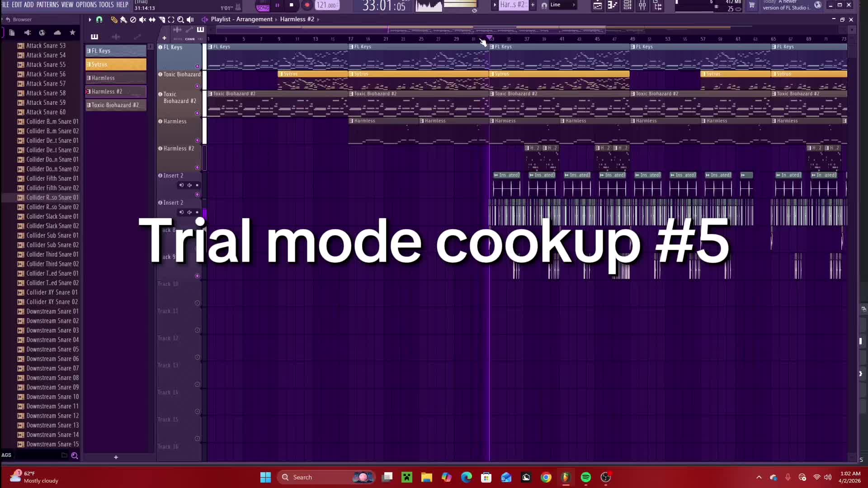Image resolution: width=868 pixels, height=488 pixels.
Task: Select the Zoom tool in playlist toolbar
Action: [180, 19]
